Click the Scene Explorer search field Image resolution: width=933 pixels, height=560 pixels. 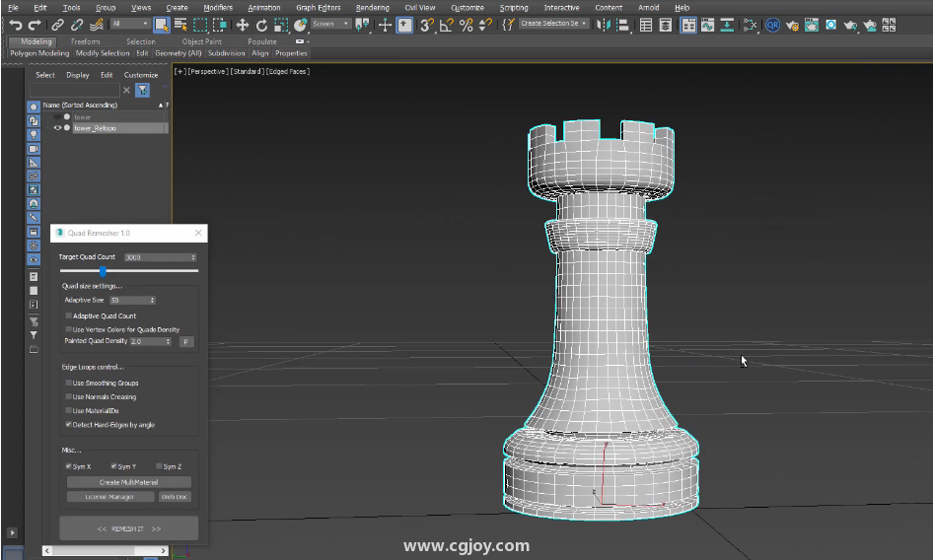[74, 90]
